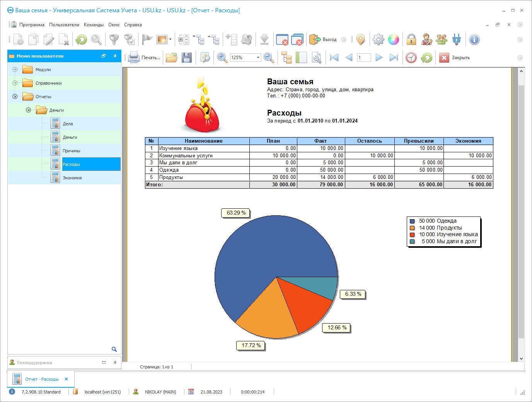Click the close current window icon
The width and height of the screenshot is (532, 402).
(282, 39)
